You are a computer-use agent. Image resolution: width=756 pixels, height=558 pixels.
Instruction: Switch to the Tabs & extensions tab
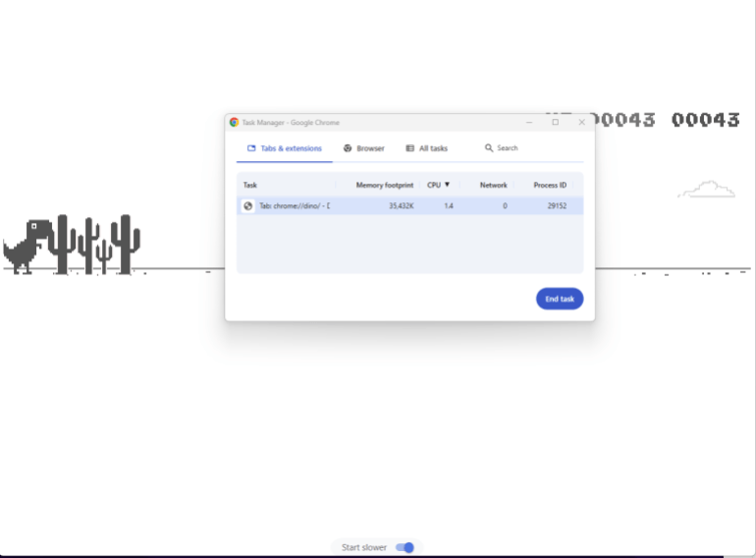(284, 148)
